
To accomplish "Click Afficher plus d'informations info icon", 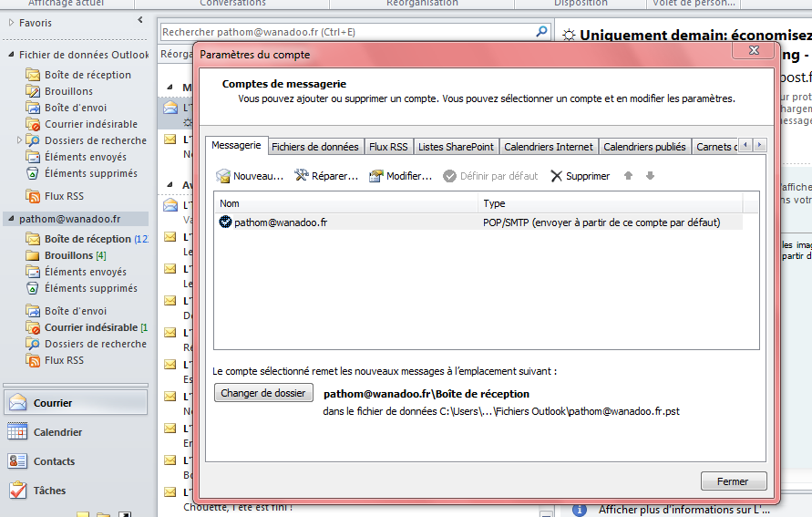I will tap(580, 510).
